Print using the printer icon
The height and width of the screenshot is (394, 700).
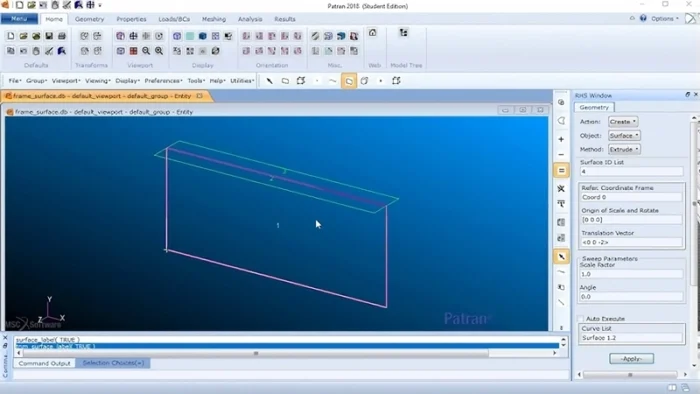[x=62, y=36]
